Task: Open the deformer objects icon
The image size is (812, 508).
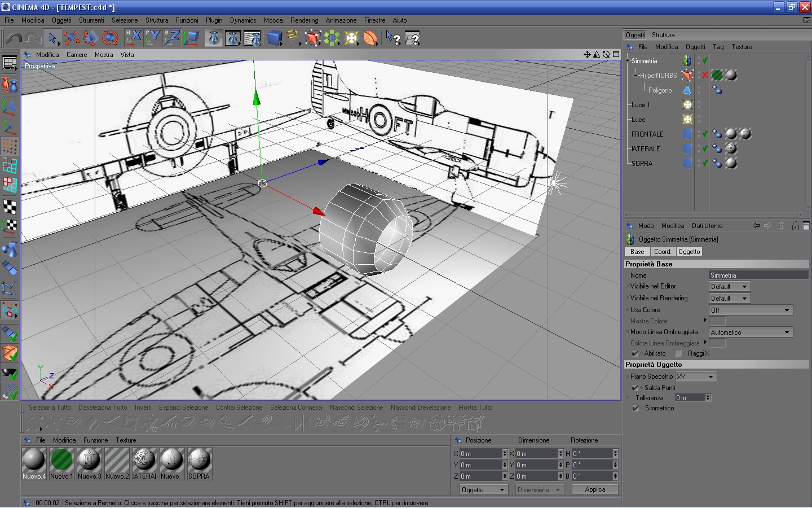Action: point(370,38)
